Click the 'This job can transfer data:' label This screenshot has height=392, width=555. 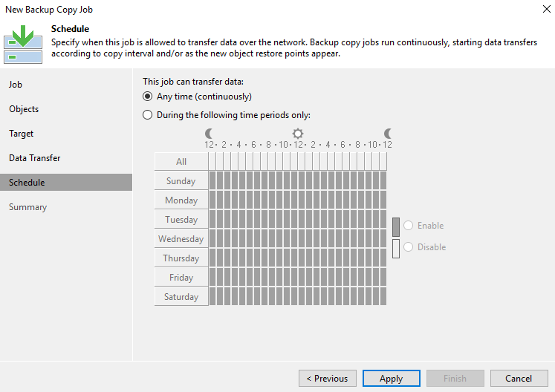pos(193,82)
